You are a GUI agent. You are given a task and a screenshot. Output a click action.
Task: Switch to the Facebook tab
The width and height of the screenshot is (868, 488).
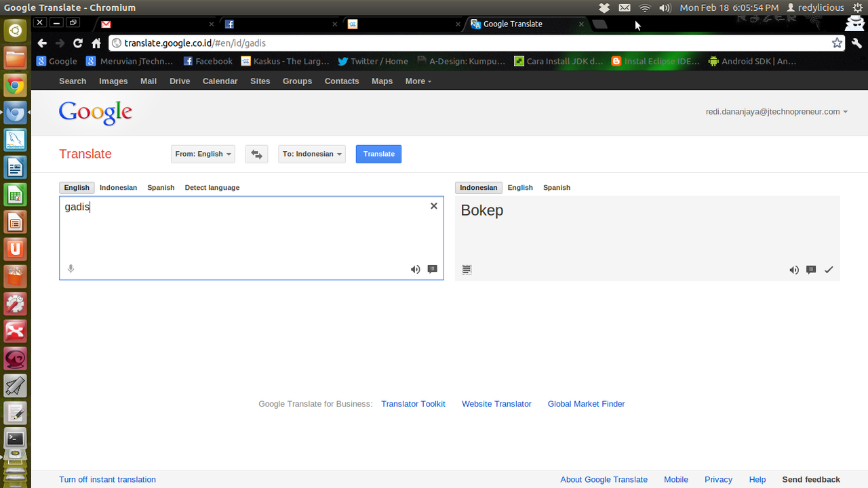click(279, 24)
